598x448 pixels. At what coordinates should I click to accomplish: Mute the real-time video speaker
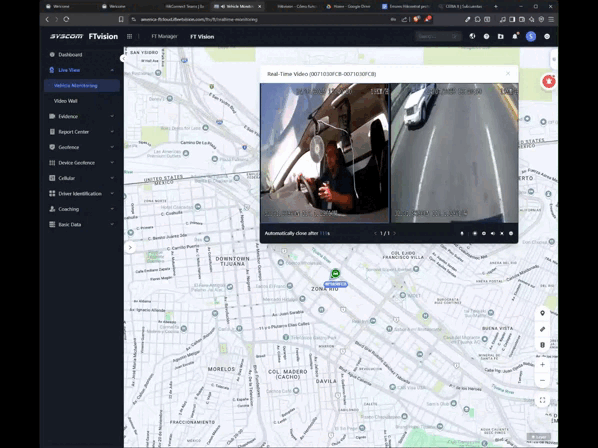pyautogui.click(x=493, y=233)
